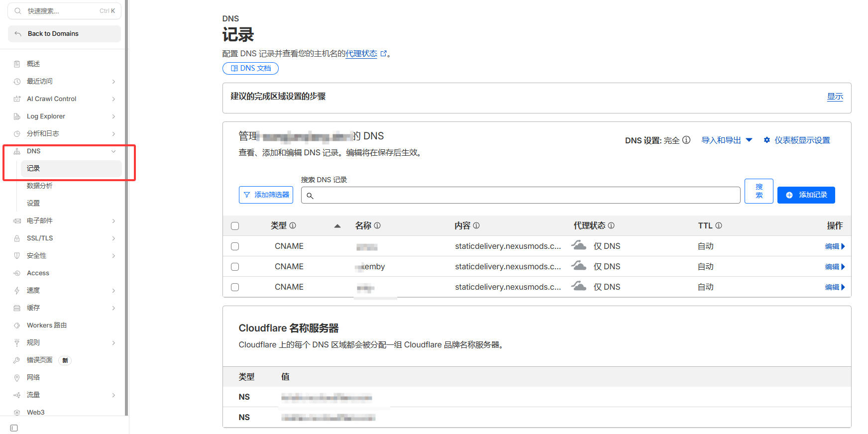Click the info icon beside 代理状态 column header
Screen dimensions: 868x434
(611, 225)
